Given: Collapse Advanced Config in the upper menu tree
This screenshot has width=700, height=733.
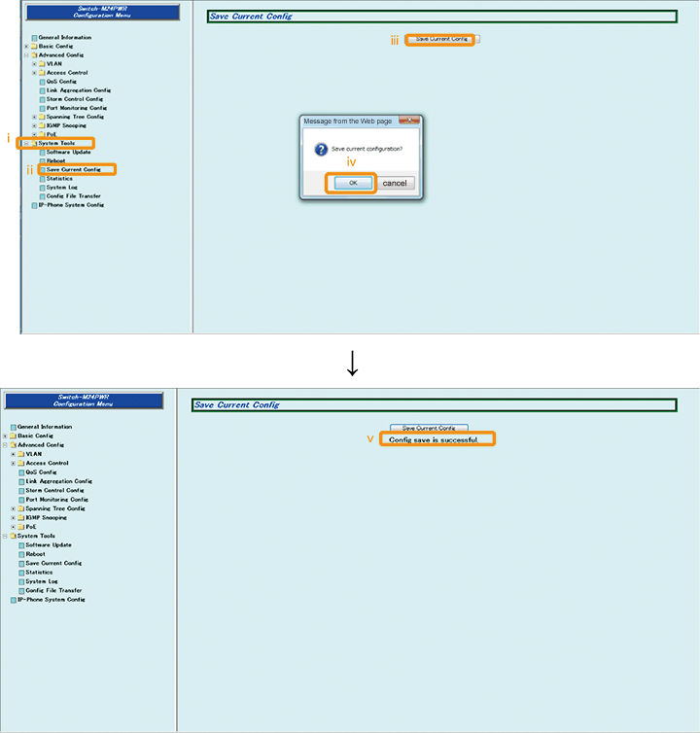Looking at the screenshot, I should click(x=26, y=55).
